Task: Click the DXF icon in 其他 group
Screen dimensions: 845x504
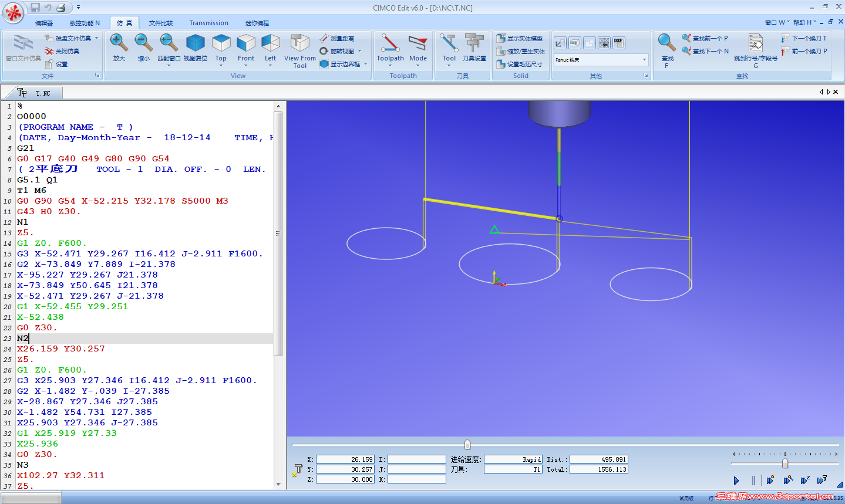Action: pyautogui.click(x=619, y=43)
